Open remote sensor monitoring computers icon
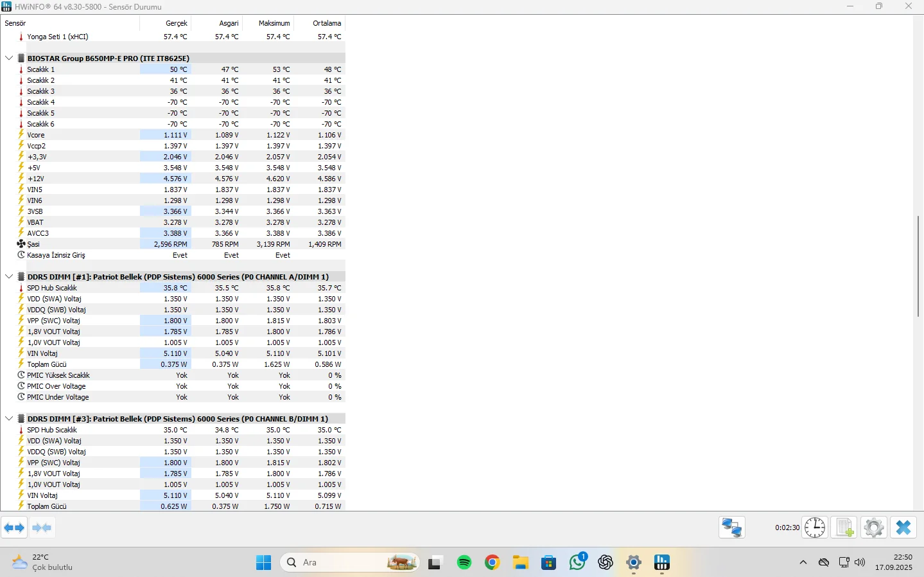The image size is (924, 577). click(731, 528)
